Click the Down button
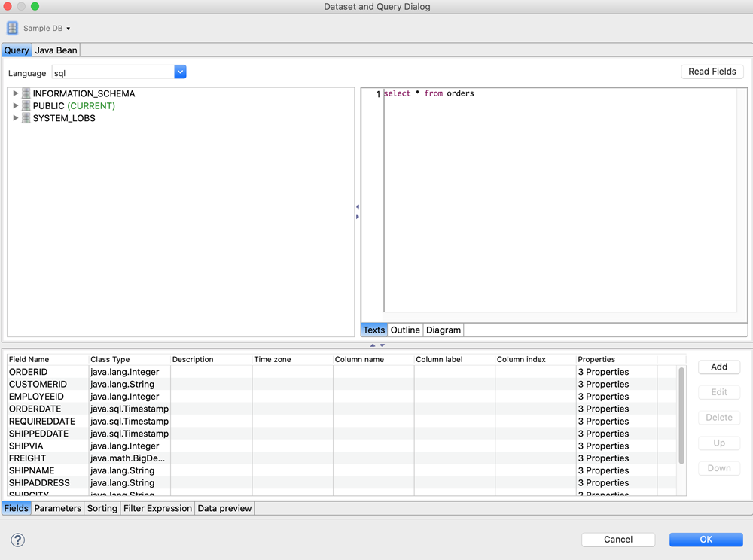753x560 pixels. click(719, 469)
